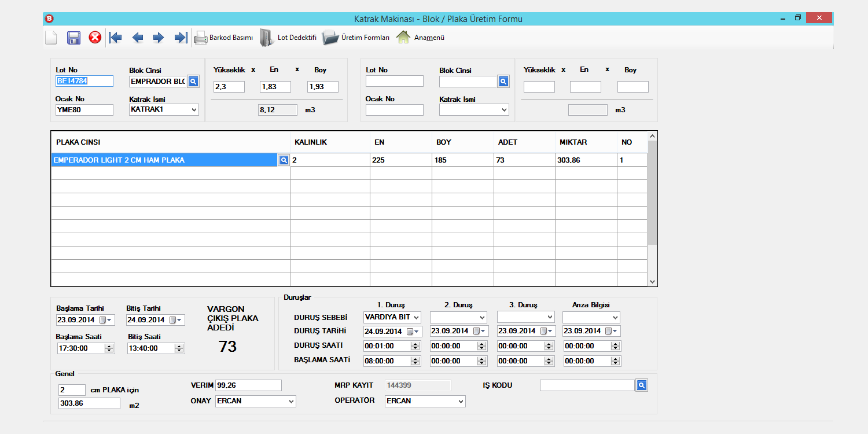
Task: Click the new blank document icon
Action: pyautogui.click(x=51, y=38)
